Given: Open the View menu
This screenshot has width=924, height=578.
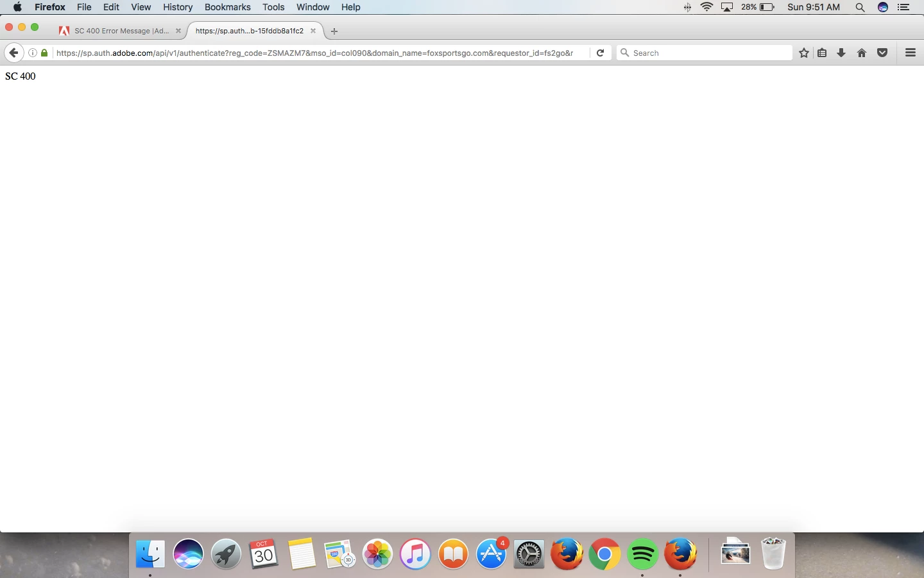Looking at the screenshot, I should pos(141,7).
